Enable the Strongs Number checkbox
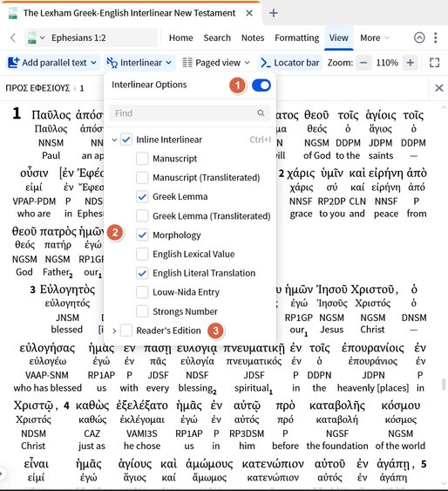 click(142, 311)
